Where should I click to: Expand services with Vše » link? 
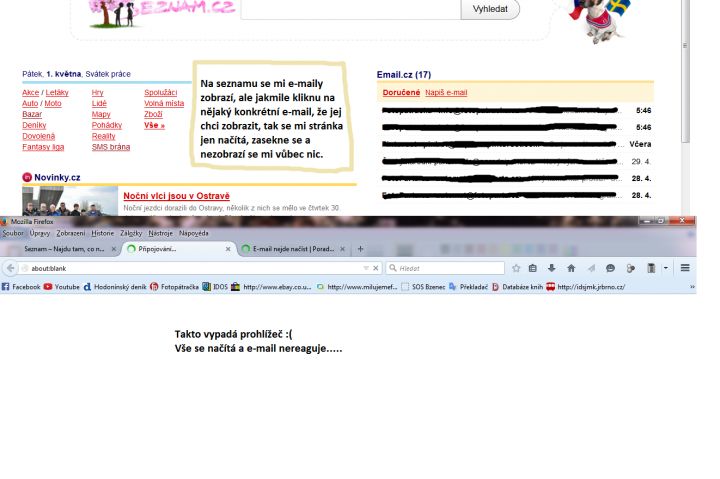coord(154,125)
